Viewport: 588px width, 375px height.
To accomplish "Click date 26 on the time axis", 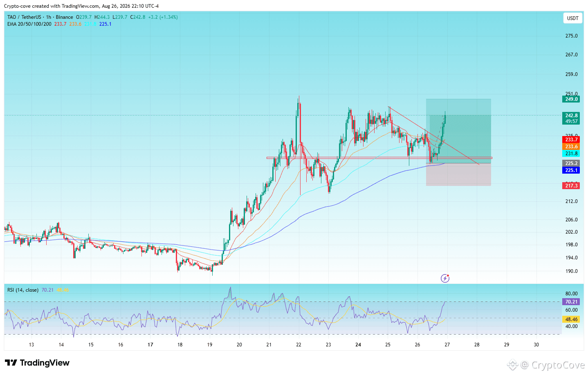I will (417, 345).
